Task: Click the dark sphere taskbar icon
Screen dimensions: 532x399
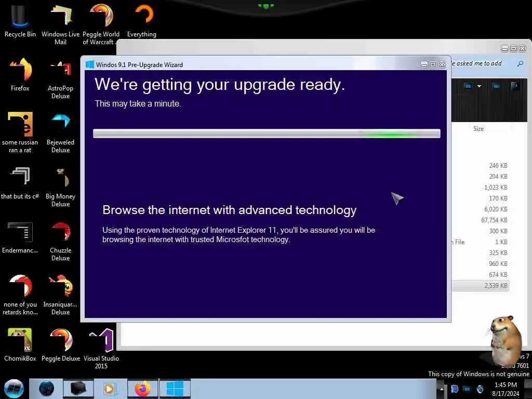Action: point(46,389)
